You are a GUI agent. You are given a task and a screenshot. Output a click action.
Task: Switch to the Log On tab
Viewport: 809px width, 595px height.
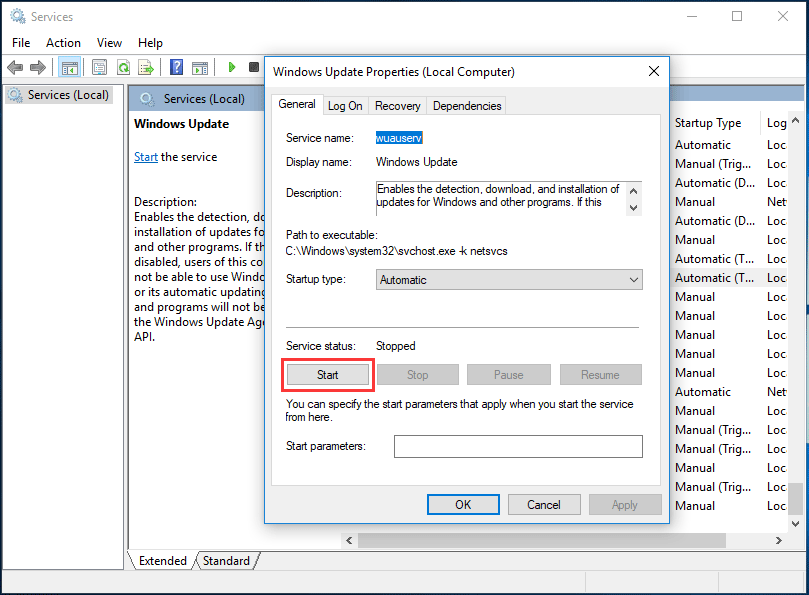345,106
